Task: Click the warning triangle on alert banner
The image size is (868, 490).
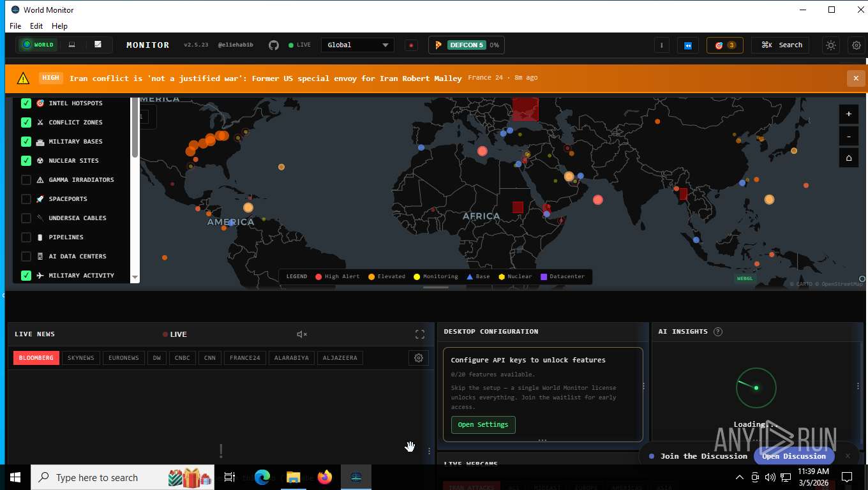Action: pos(24,78)
